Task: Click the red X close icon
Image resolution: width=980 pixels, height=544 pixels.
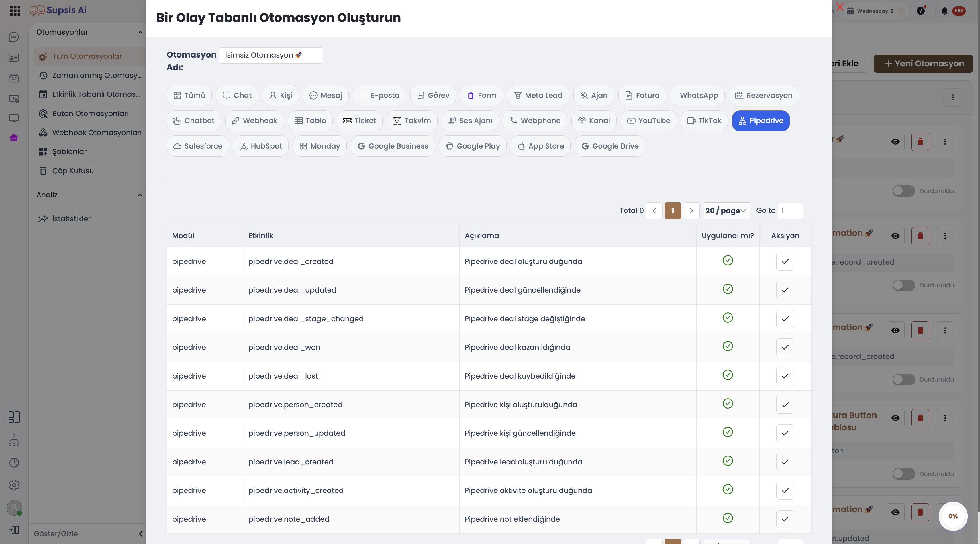Action: [x=840, y=7]
